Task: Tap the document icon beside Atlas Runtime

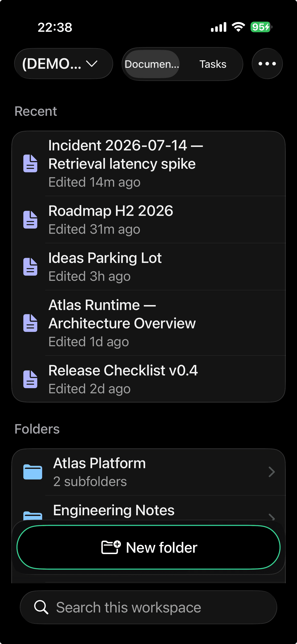Action: pos(30,323)
